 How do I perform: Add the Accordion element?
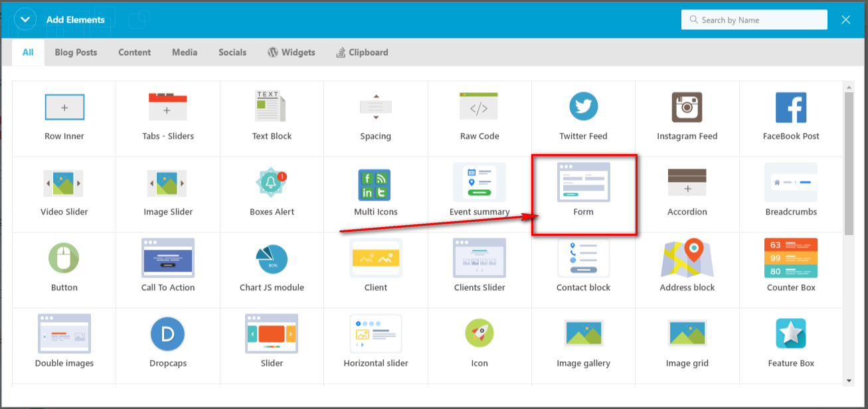pyautogui.click(x=687, y=183)
